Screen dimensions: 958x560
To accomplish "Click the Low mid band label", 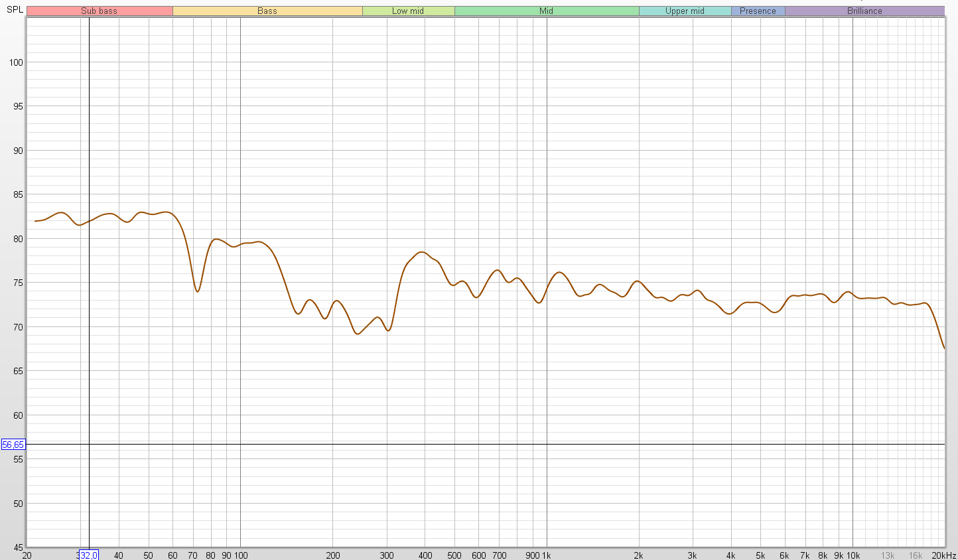I will click(x=407, y=11).
